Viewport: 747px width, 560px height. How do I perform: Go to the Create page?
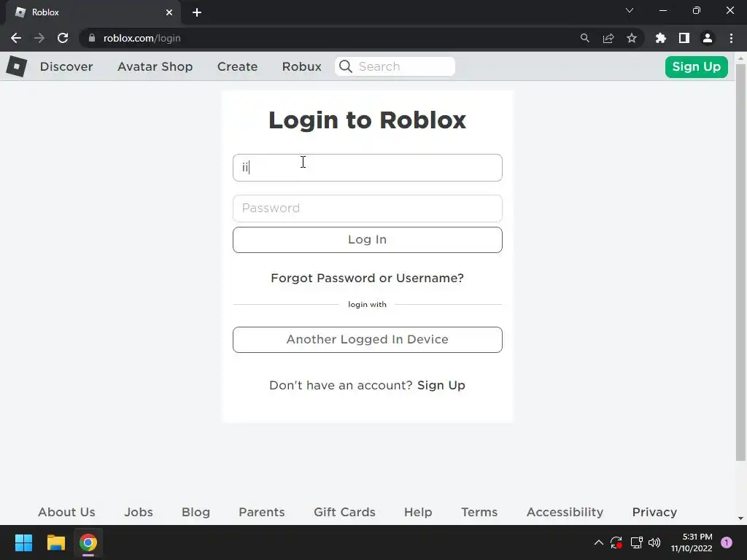237,66
